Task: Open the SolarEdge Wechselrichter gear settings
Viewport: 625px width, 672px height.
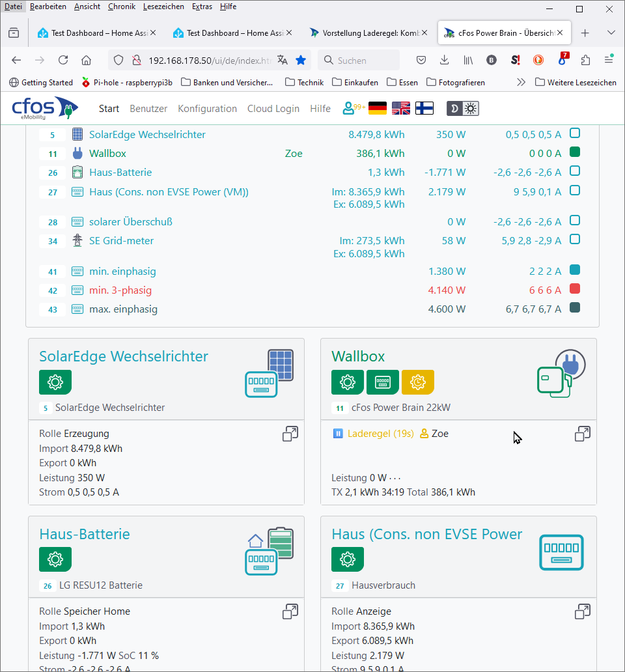Action: tap(55, 382)
